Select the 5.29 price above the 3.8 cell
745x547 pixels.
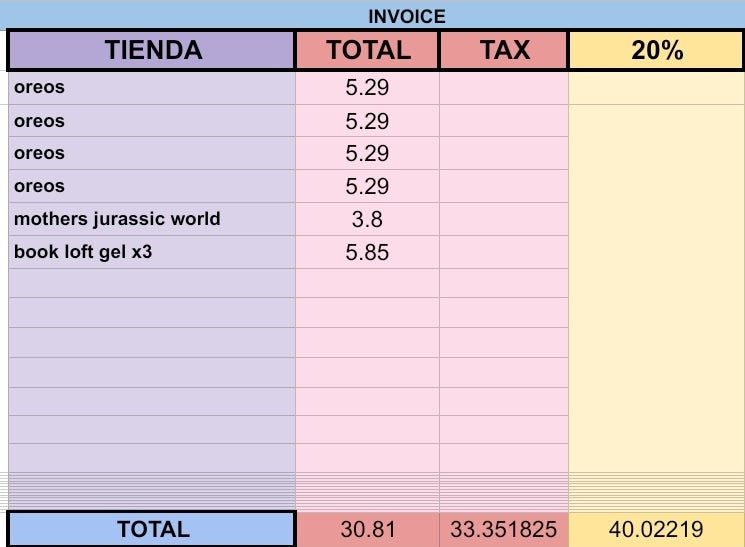367,186
